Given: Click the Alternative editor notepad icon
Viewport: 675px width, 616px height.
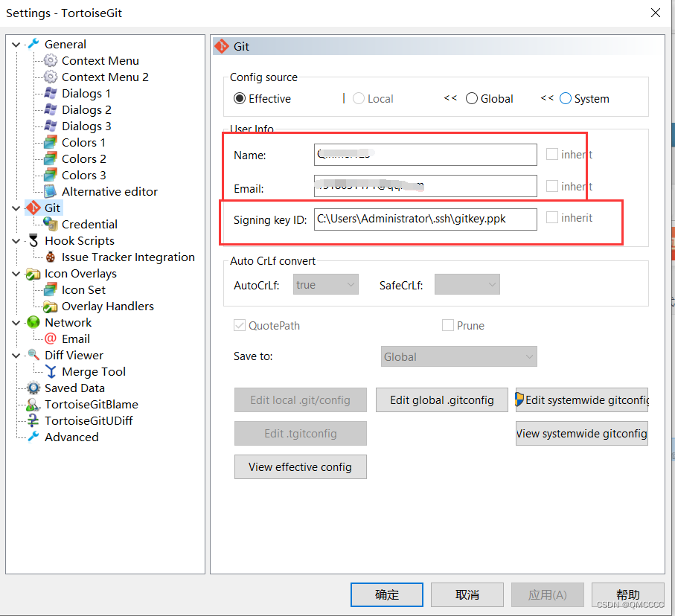Looking at the screenshot, I should pos(51,191).
